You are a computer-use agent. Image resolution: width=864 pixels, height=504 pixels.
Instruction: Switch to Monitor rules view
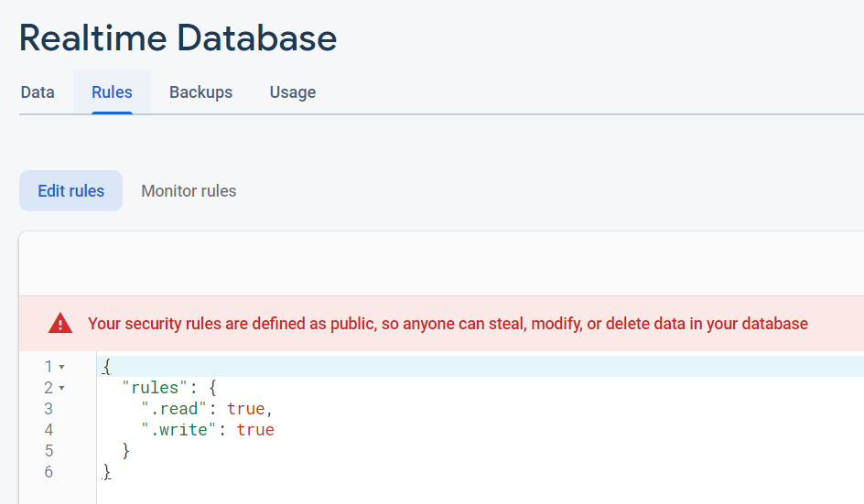pos(189,191)
